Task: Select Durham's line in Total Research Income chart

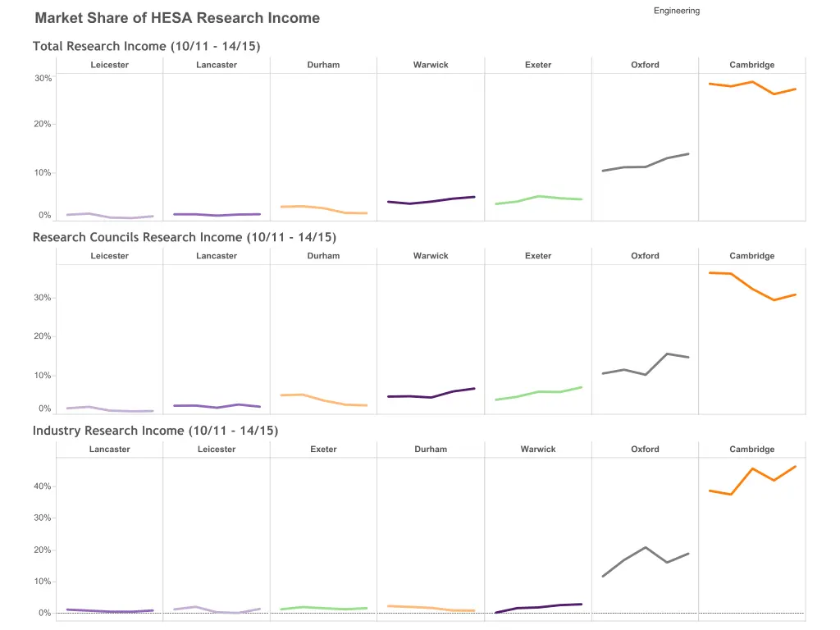Action: click(323, 208)
